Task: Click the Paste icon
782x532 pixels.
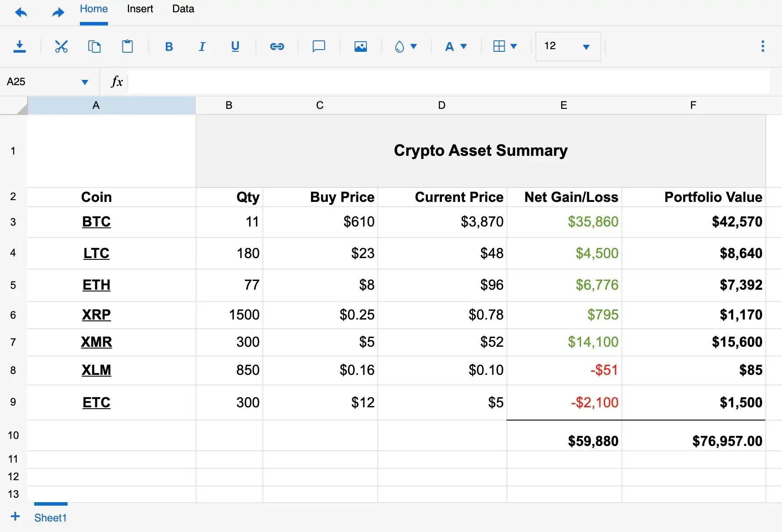Action: pos(128,46)
